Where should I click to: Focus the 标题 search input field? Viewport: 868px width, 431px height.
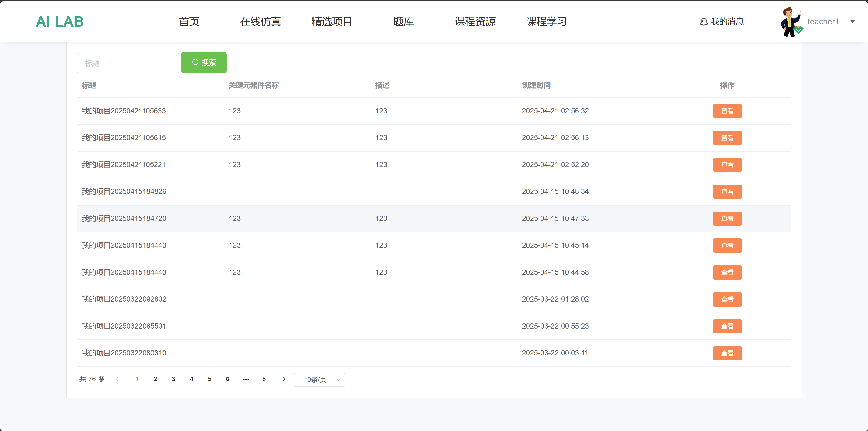[x=128, y=63]
